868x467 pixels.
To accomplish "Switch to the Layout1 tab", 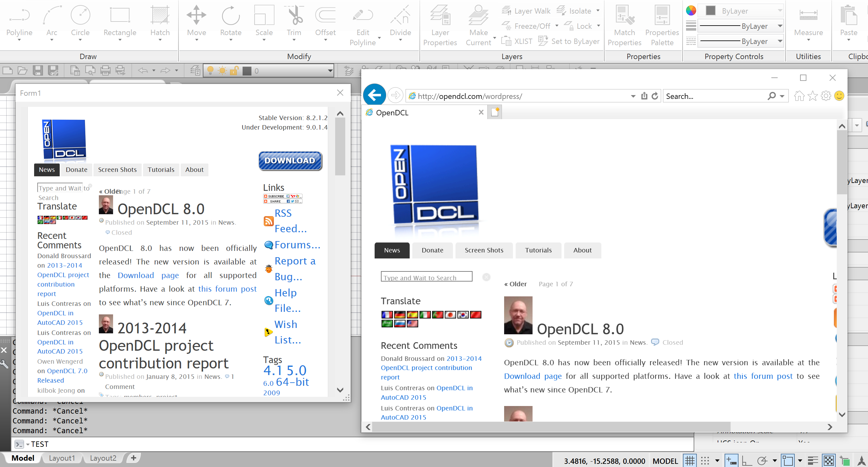I will coord(62,458).
